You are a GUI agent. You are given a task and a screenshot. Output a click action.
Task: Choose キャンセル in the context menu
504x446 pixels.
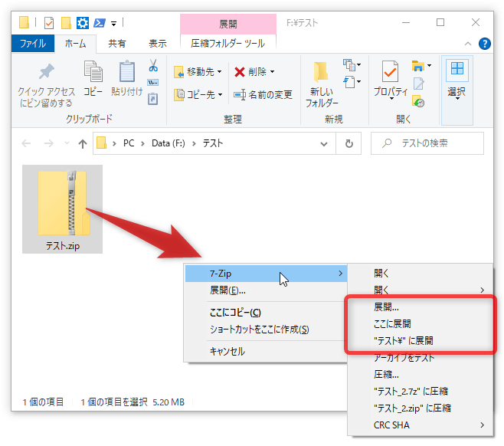pos(266,351)
